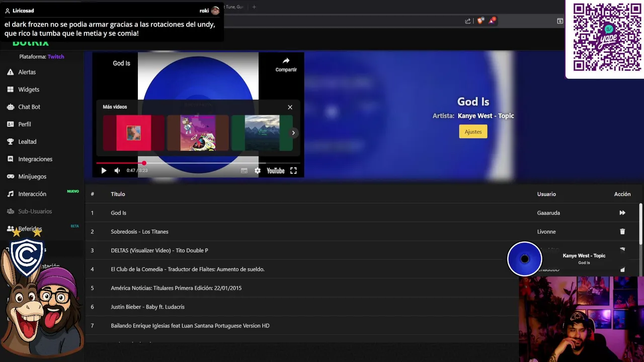Click the user name Livonne
644x362 pixels.
pyautogui.click(x=546, y=232)
